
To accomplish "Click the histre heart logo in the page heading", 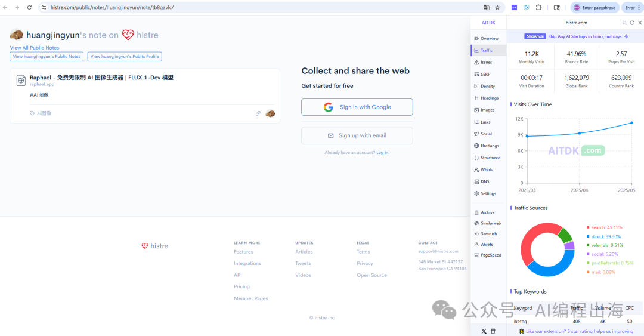I will 128,35.
